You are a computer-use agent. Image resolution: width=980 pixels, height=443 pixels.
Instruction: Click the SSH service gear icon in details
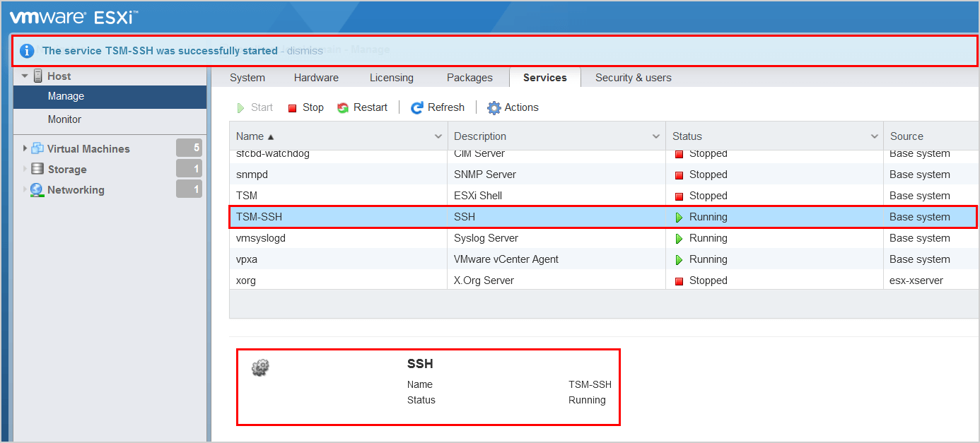pyautogui.click(x=261, y=367)
